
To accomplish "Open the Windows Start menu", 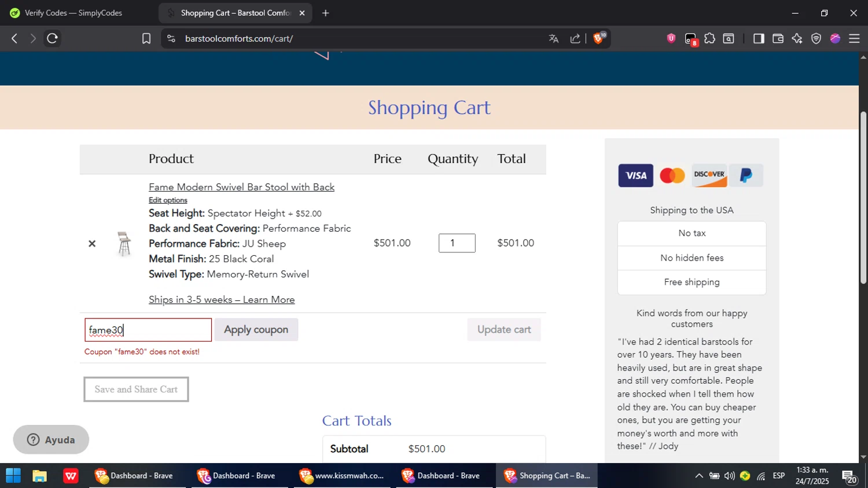I will 13,476.
